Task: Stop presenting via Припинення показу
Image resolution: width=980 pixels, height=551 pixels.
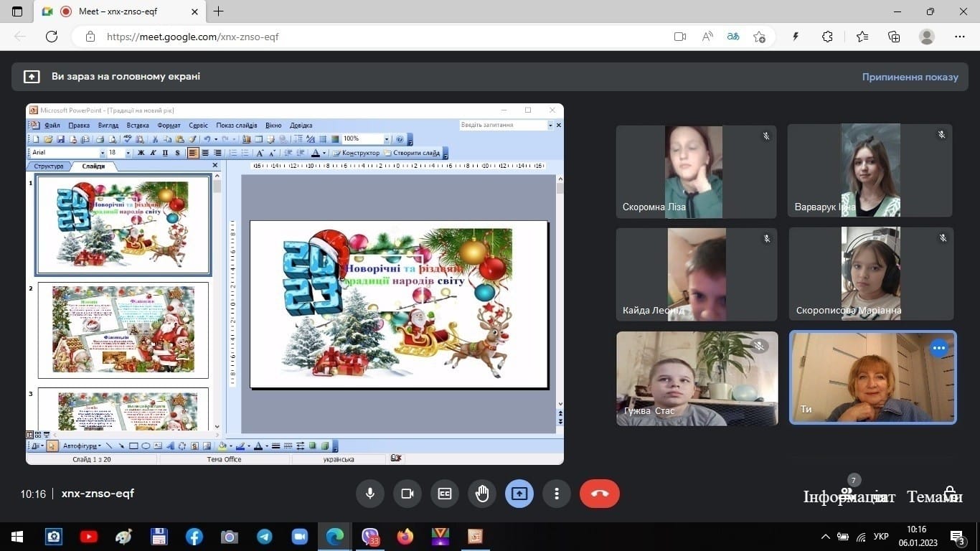Action: (910, 77)
